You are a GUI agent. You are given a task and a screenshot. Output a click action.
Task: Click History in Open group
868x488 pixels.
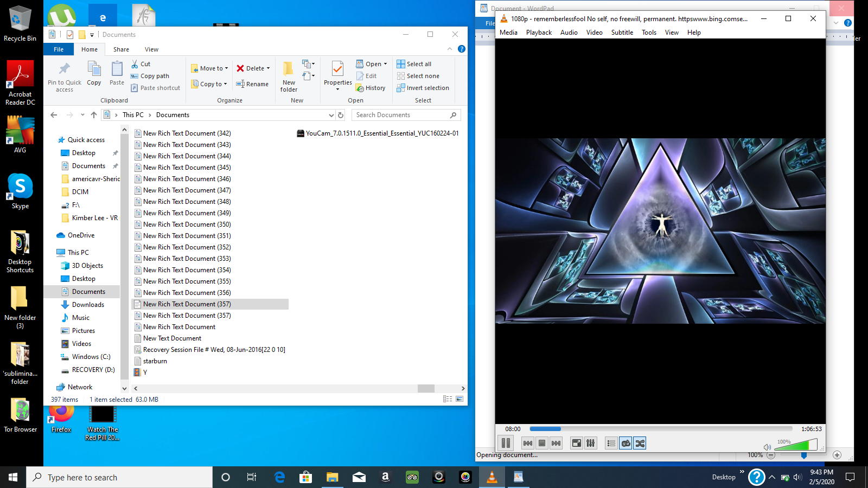[371, 88]
